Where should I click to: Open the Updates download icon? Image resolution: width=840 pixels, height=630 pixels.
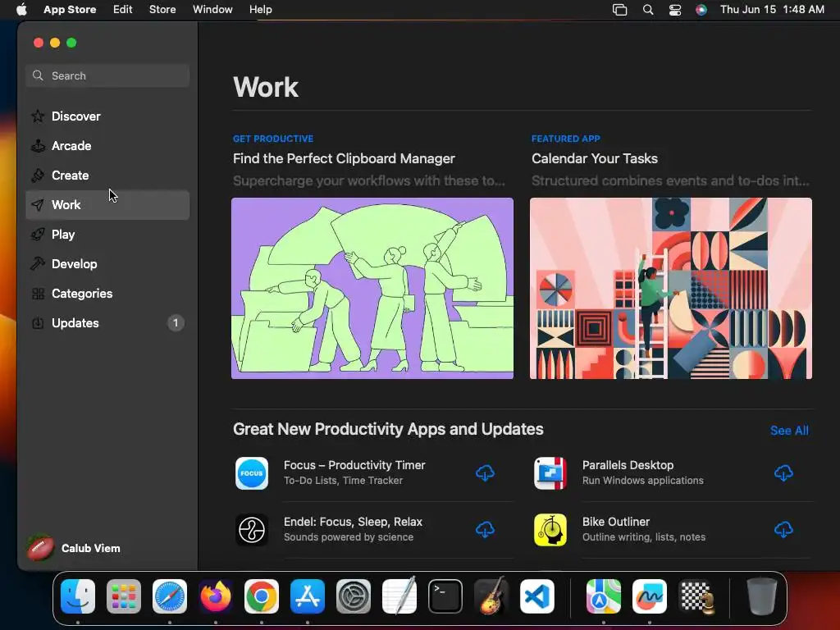[x=38, y=323]
